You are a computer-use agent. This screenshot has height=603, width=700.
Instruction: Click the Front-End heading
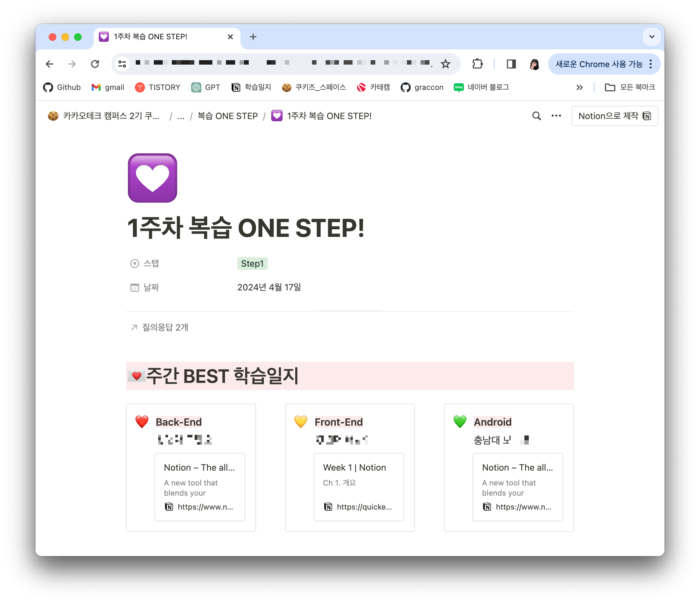coord(339,422)
